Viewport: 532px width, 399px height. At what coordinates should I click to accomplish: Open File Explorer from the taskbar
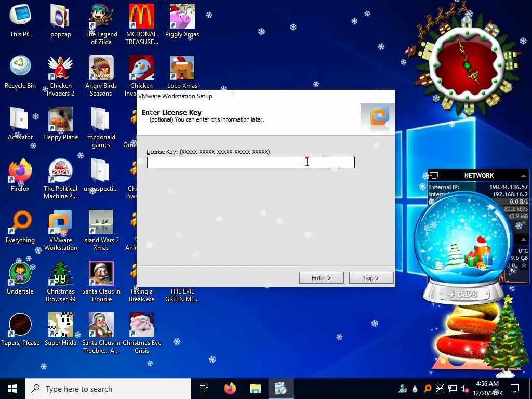[256, 389]
